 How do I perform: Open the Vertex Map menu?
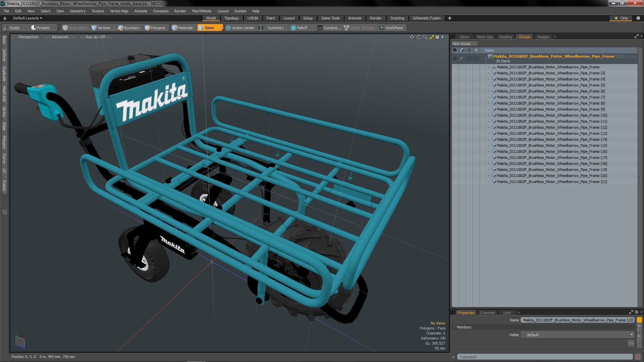click(119, 11)
